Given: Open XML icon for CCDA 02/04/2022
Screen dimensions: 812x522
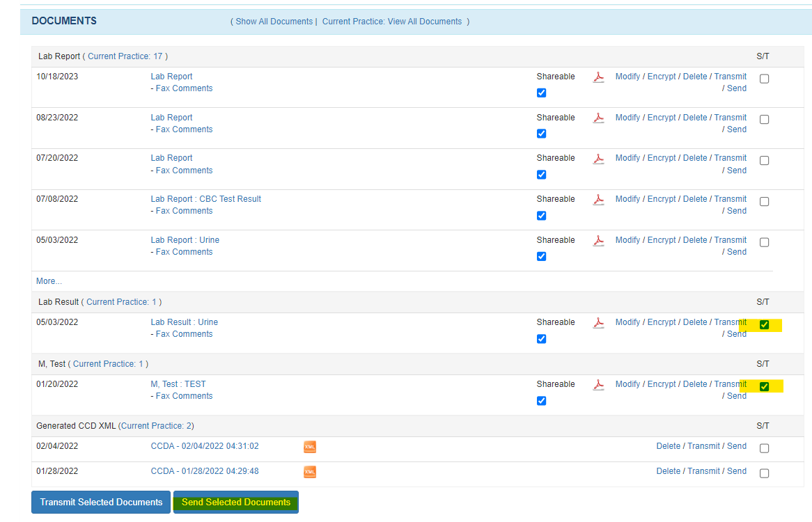Looking at the screenshot, I should tap(310, 447).
